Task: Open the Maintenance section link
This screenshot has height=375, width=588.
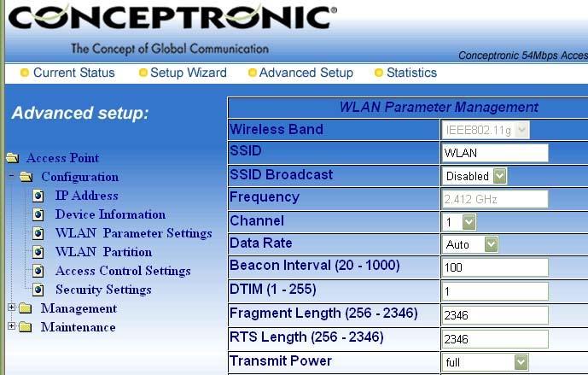Action: tap(78, 327)
